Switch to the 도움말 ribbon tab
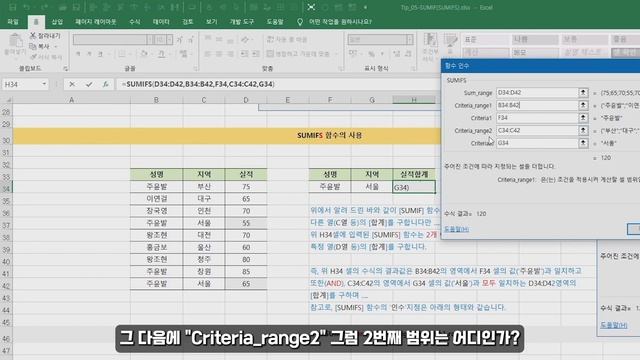 pyautogui.click(x=275, y=22)
